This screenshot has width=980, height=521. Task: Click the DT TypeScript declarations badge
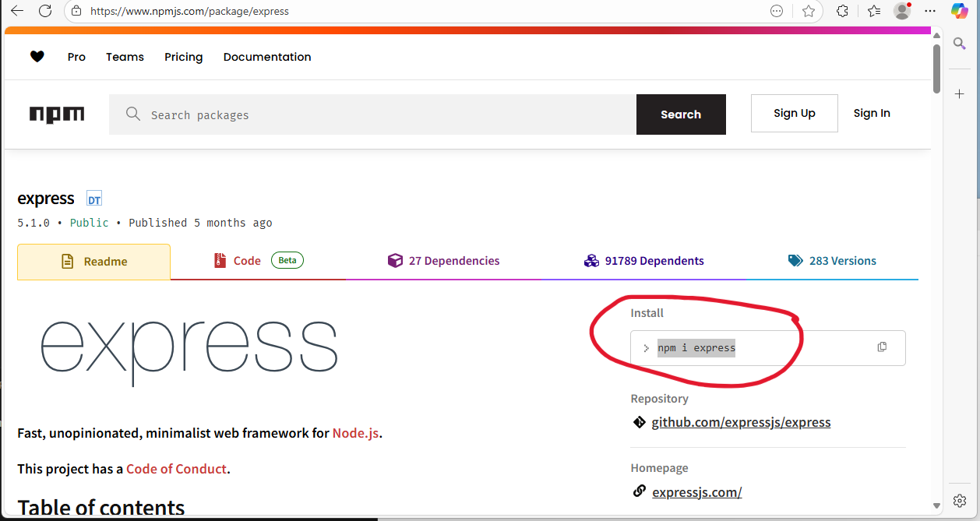pos(94,199)
